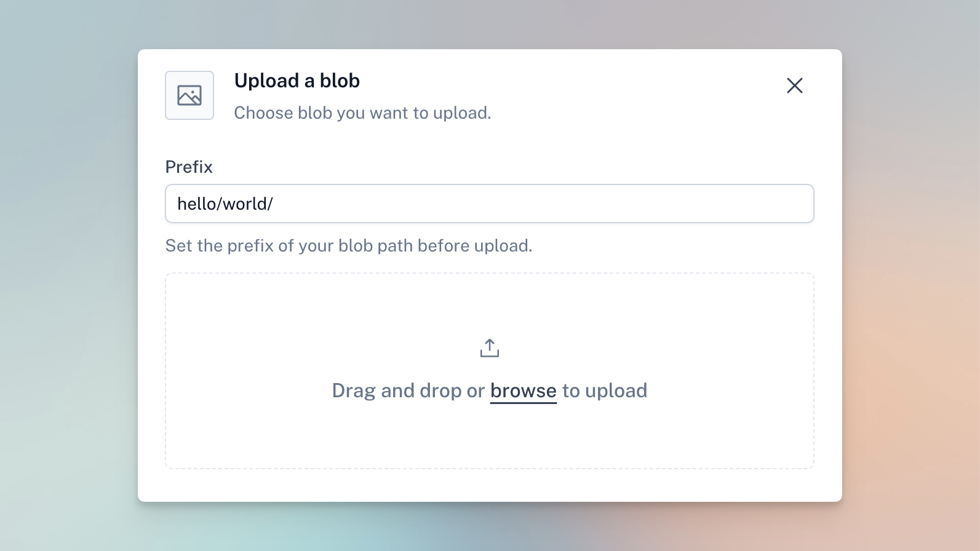980x551 pixels.
Task: Focus the Prefix input field
Action: 490,204
